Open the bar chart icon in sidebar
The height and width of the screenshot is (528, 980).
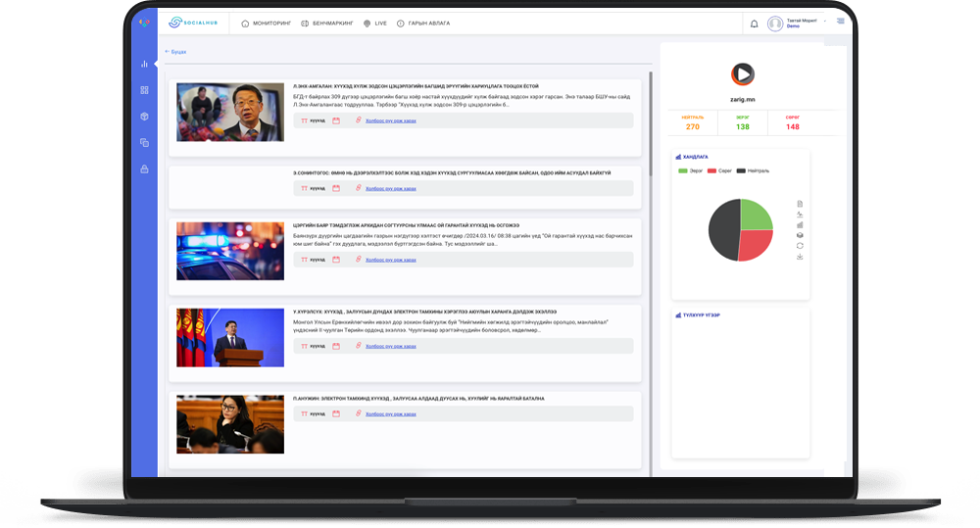144,64
